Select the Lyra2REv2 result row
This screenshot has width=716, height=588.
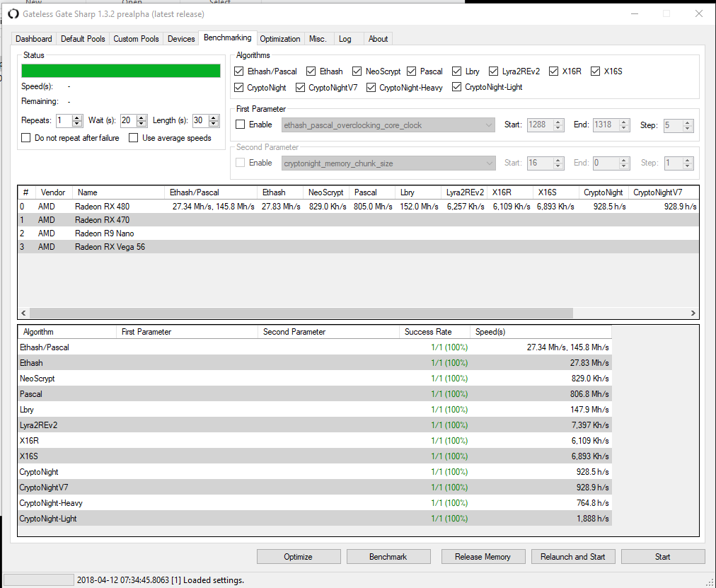pyautogui.click(x=315, y=425)
